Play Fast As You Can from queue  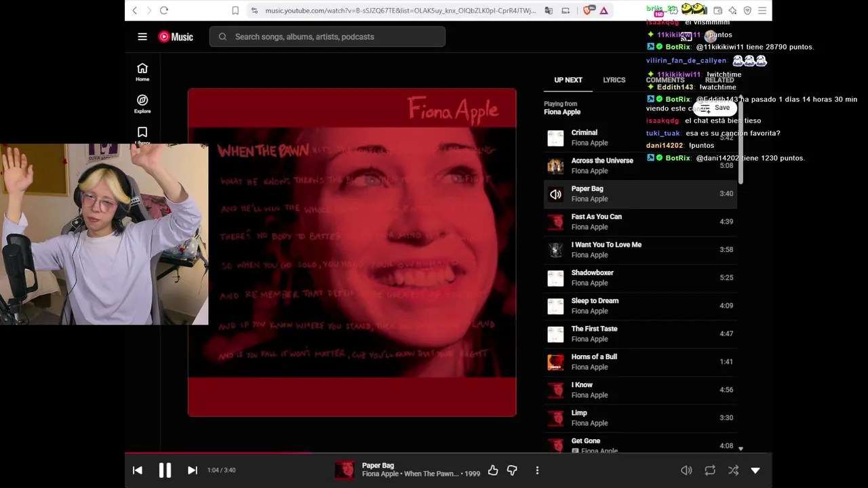point(639,222)
